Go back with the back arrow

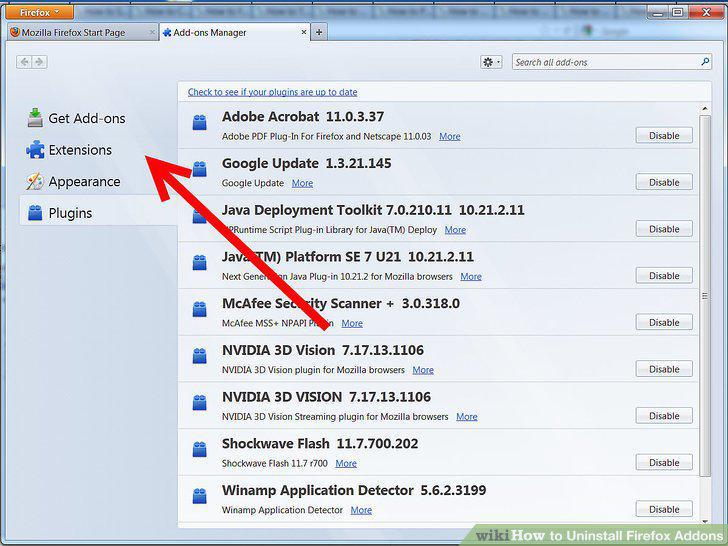coord(24,62)
